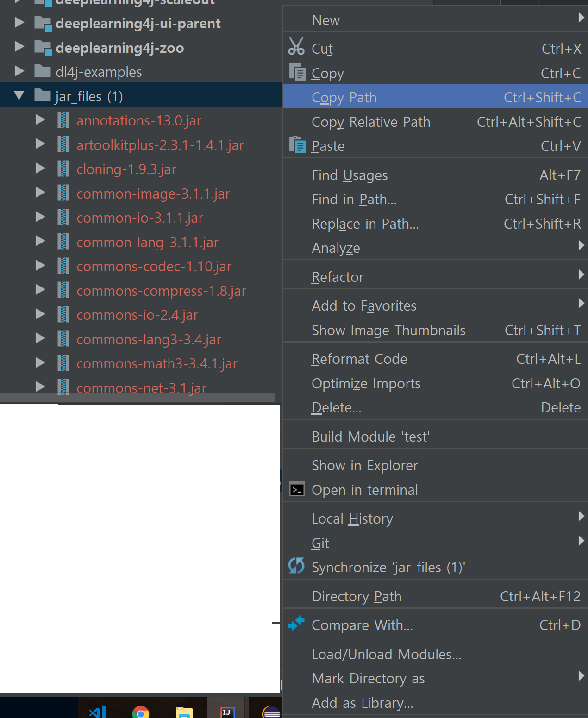Click the Cut scissors icon
This screenshot has width=588, height=718.
(x=296, y=47)
